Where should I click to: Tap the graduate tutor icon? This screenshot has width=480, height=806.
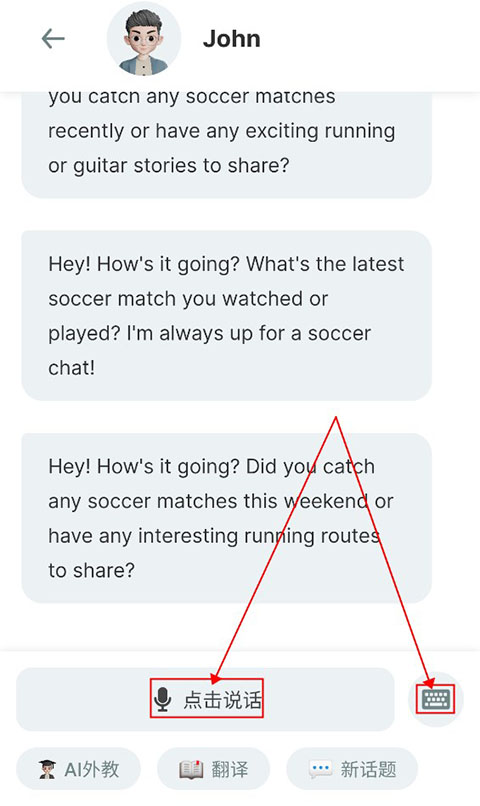click(x=47, y=770)
